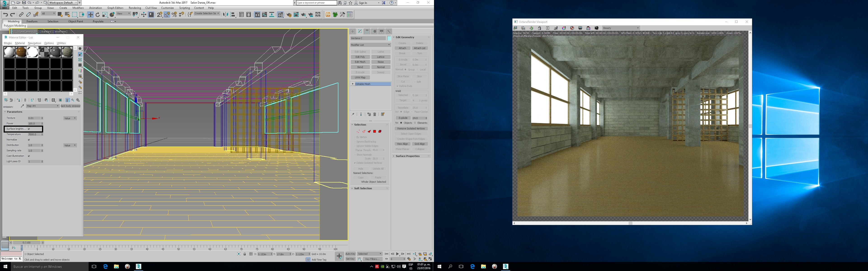This screenshot has width=868, height=271.
Task: Select Polygon sub-object level icon
Action: 374,131
